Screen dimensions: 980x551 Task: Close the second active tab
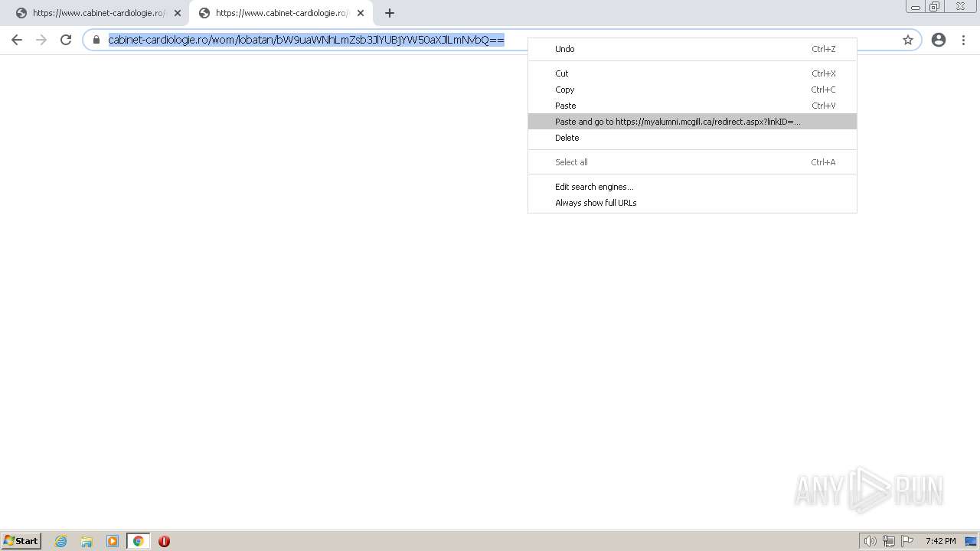361,13
